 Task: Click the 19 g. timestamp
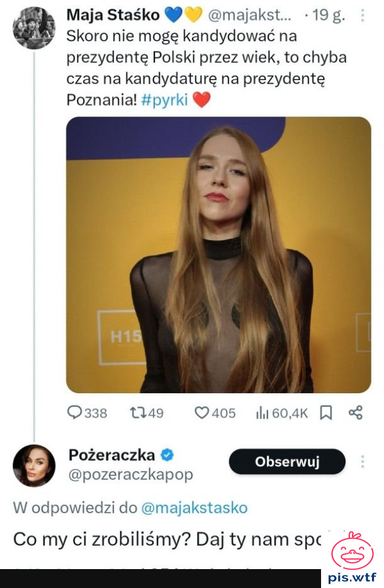coord(328,16)
